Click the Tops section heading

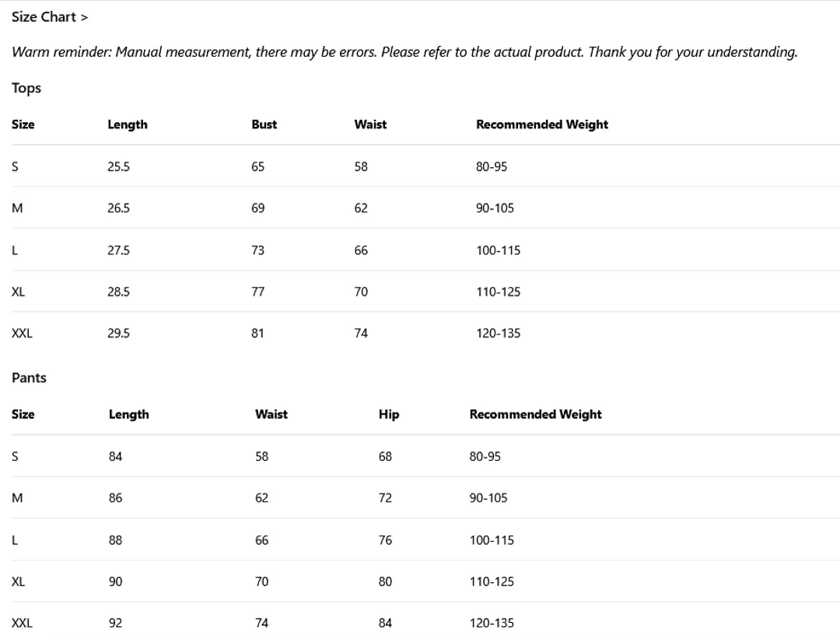(x=26, y=89)
